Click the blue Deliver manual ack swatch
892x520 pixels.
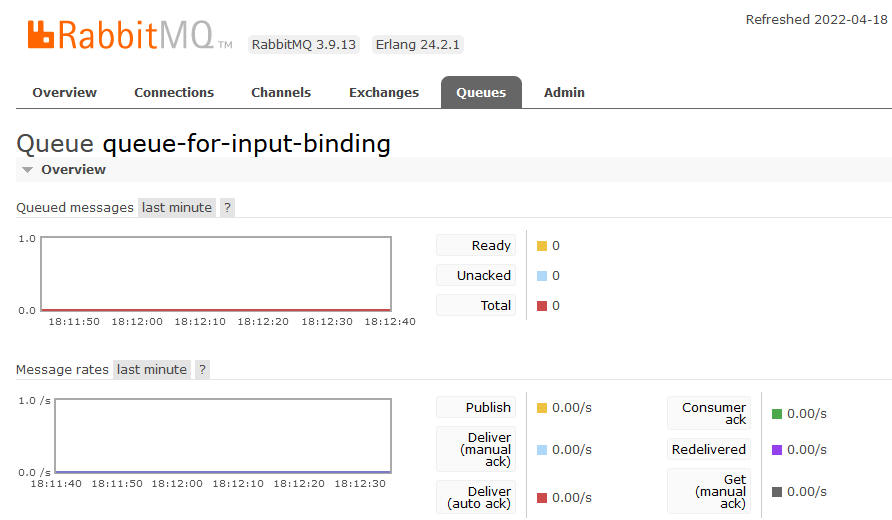542,450
